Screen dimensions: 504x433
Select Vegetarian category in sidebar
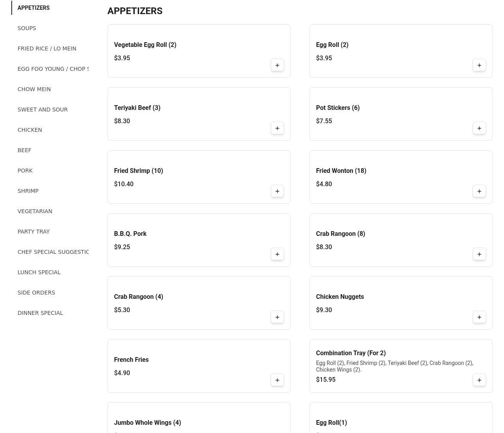point(35,211)
